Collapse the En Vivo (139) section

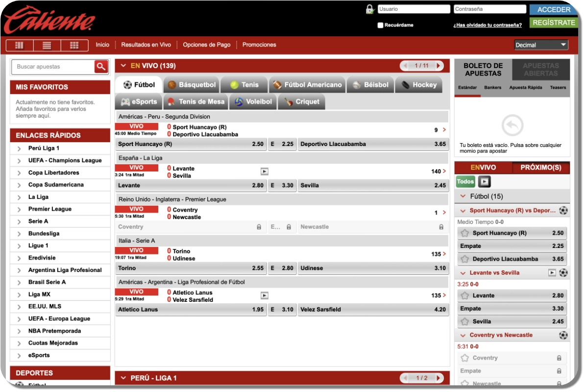123,66
